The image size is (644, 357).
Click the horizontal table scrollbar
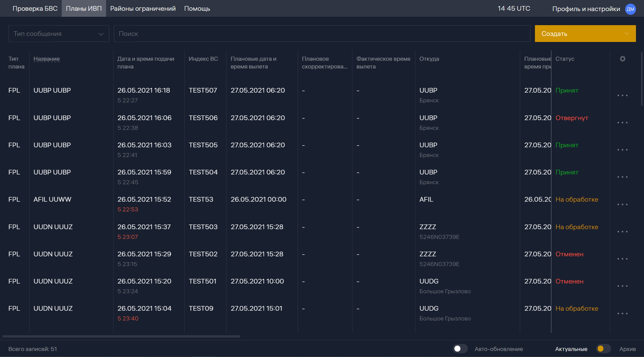121,336
